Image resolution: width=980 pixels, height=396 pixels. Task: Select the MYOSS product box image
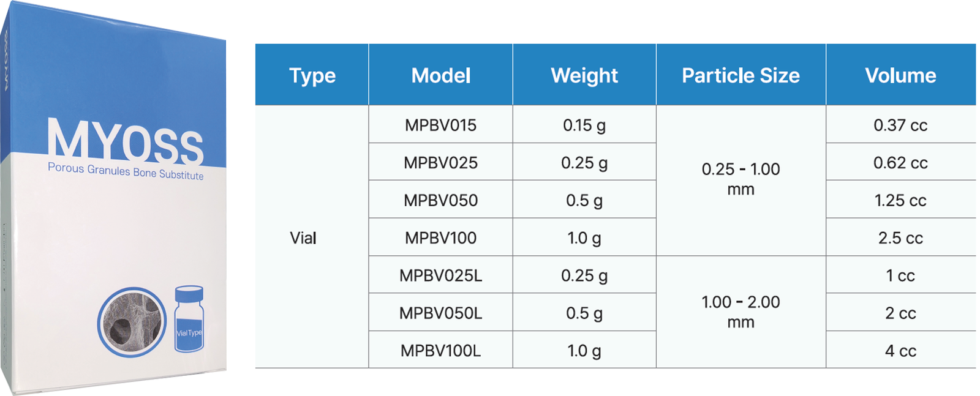click(x=113, y=198)
